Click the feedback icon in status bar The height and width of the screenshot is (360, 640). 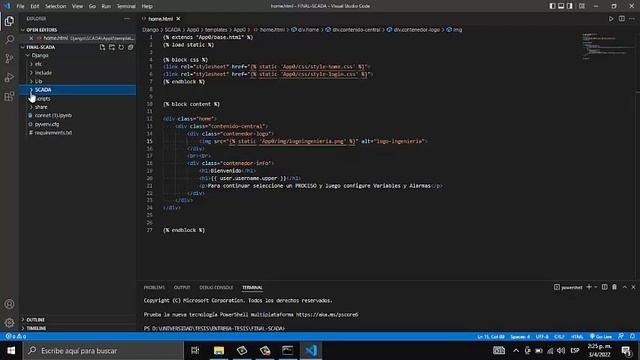click(621, 336)
